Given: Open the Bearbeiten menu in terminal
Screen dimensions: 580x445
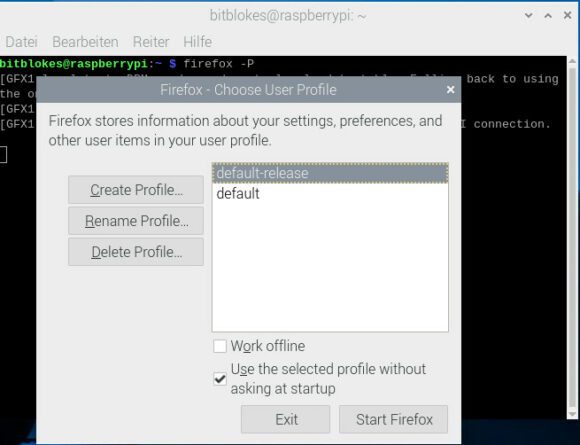Looking at the screenshot, I should 85,42.
